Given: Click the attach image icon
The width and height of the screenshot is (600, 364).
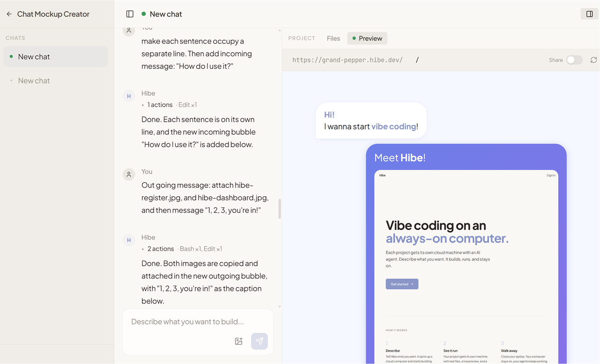Looking at the screenshot, I should 239,341.
